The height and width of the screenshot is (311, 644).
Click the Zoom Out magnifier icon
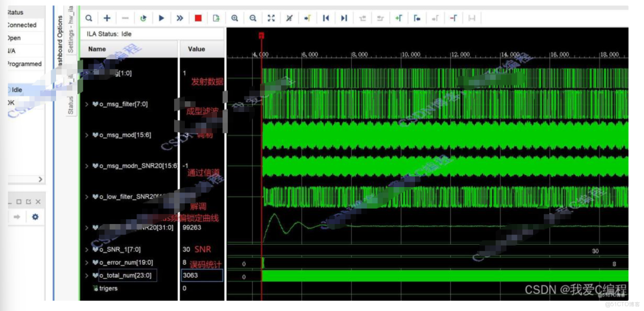tap(253, 18)
